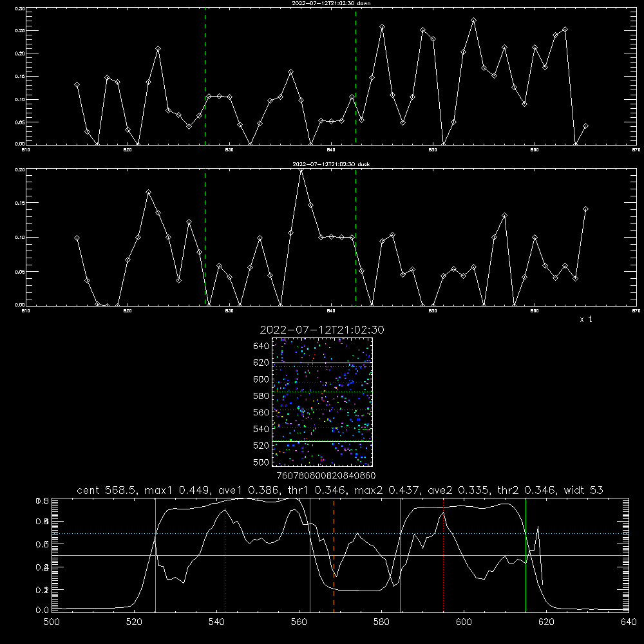Screen dimensions: 644x644
Task: Click the right green dashed line in dusk plot
Action: pos(355,238)
